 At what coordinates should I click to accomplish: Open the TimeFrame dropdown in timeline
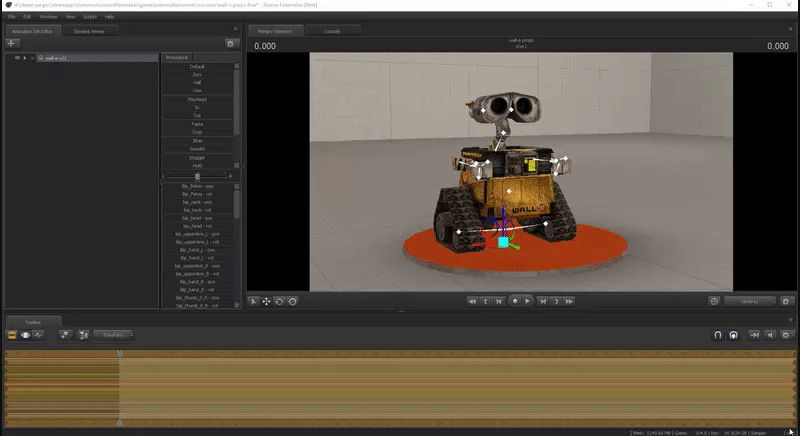click(x=113, y=335)
